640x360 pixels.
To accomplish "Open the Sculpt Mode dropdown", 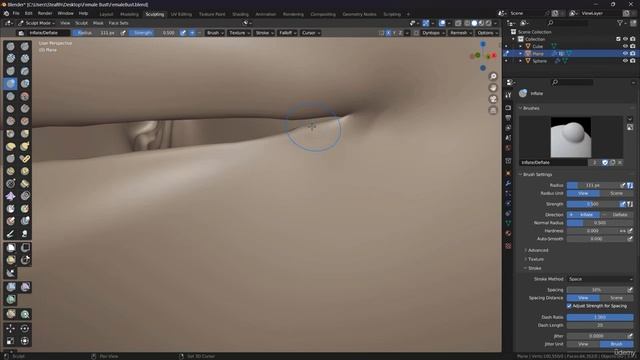I will 36,23.
